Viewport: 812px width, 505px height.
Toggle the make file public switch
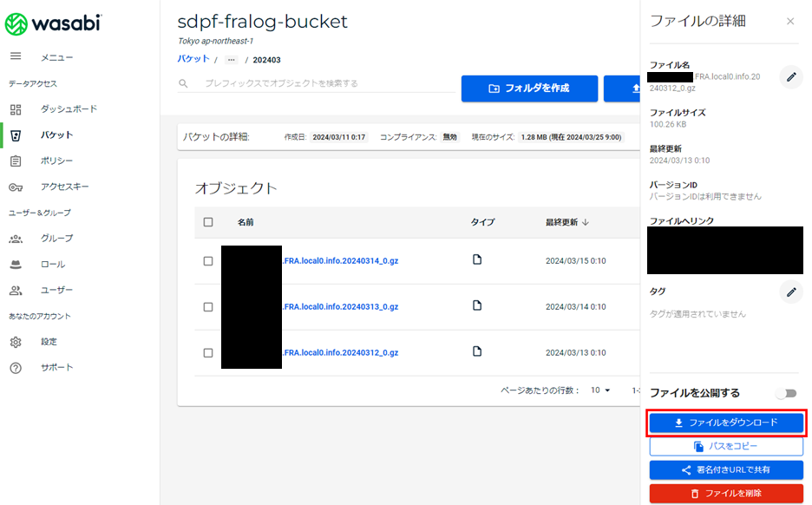click(x=786, y=394)
